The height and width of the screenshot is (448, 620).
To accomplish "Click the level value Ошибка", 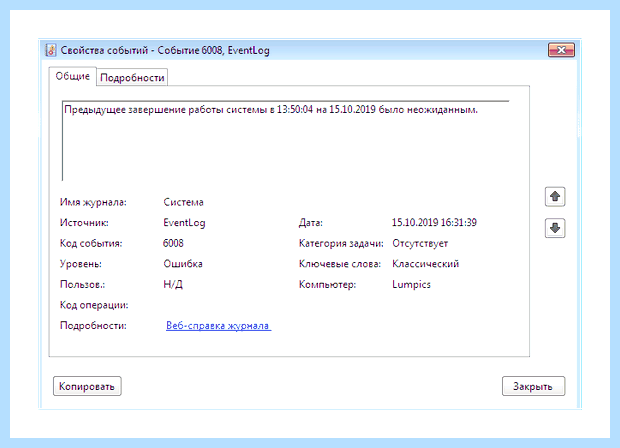I will pyautogui.click(x=183, y=264).
